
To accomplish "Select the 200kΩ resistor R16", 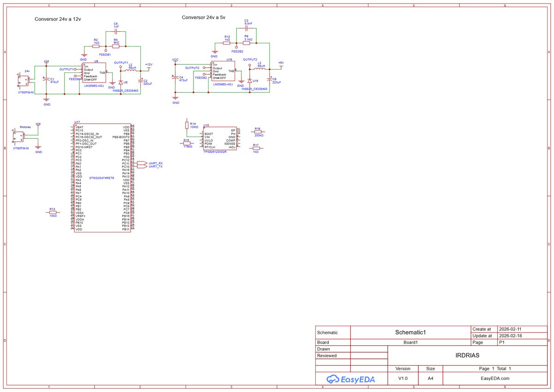I will coord(258,132).
